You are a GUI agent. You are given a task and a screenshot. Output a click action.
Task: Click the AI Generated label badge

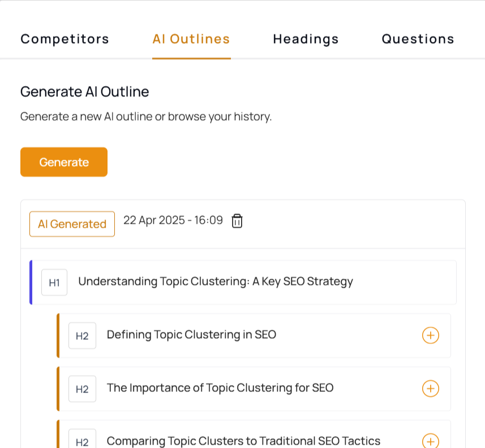tap(72, 224)
